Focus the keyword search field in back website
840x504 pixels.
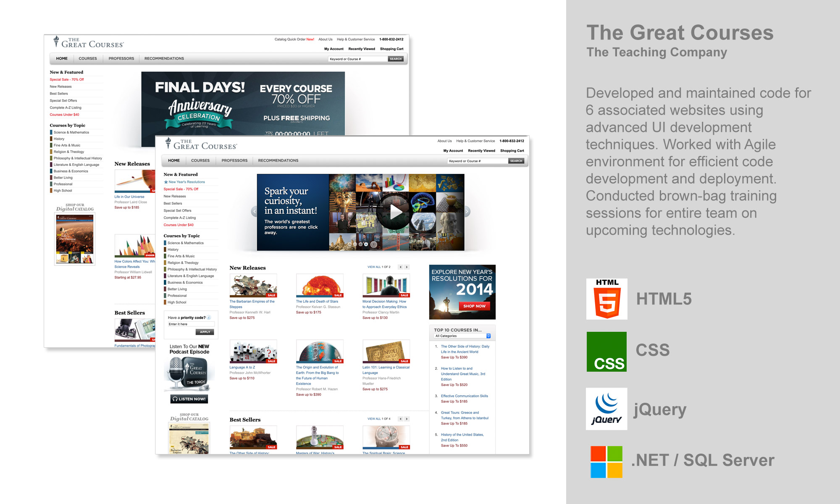click(x=357, y=59)
